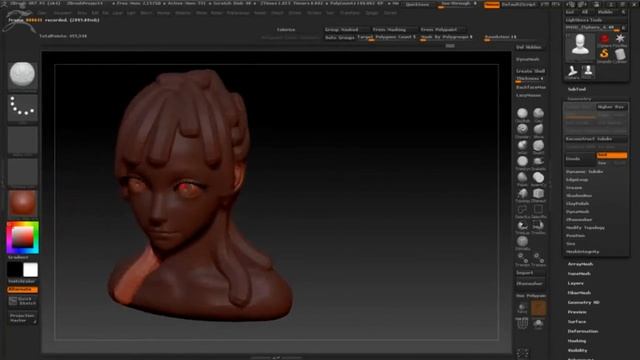The image size is (640, 360).
Task: Open the current brush thumbnail selector
Action: (22, 76)
